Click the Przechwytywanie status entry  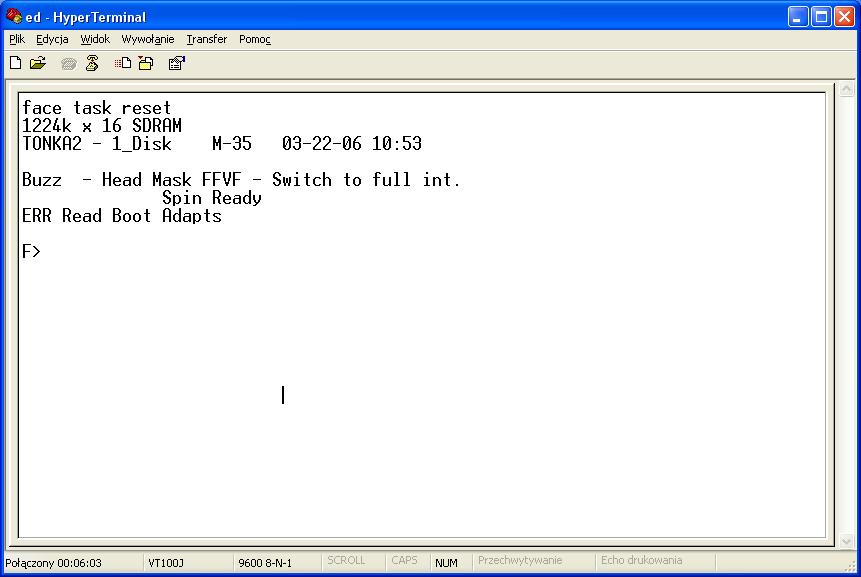tap(520, 561)
